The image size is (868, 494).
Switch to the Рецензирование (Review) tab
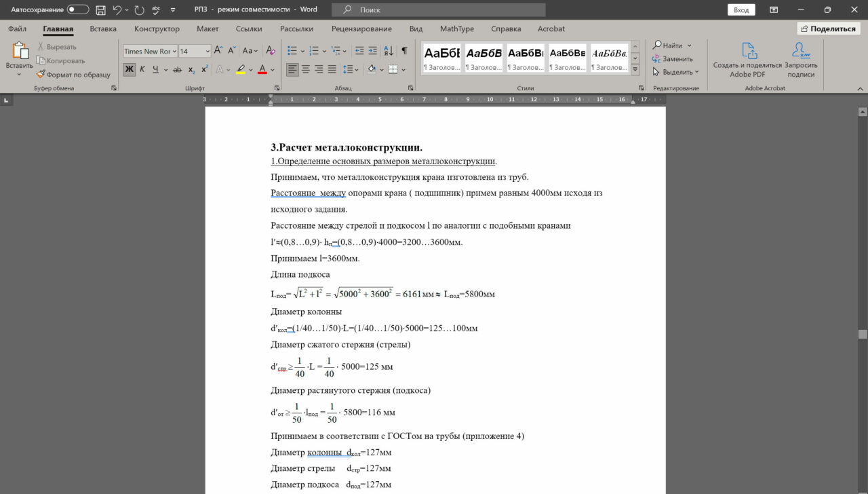[x=361, y=29]
